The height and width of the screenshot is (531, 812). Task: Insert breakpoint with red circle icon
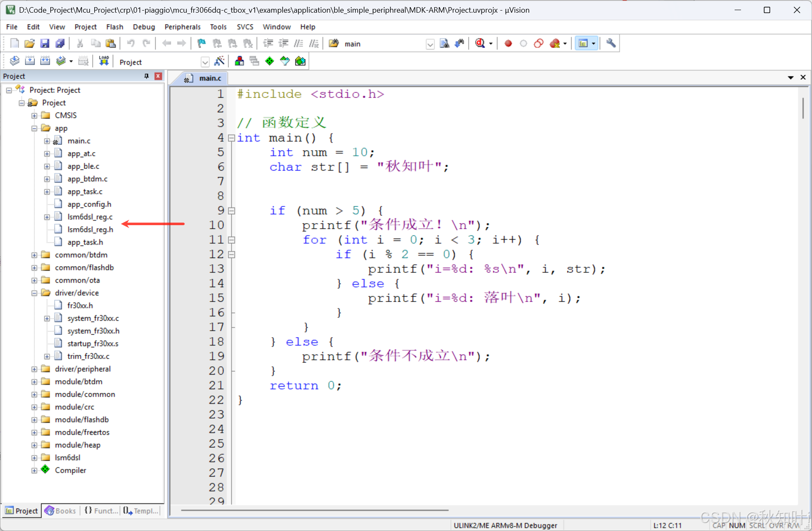pyautogui.click(x=508, y=44)
